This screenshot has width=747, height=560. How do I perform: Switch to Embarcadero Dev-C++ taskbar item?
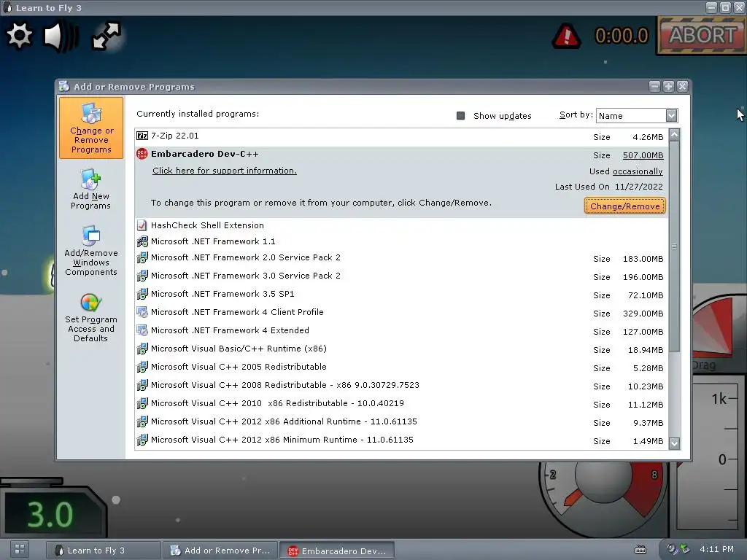coord(337,551)
